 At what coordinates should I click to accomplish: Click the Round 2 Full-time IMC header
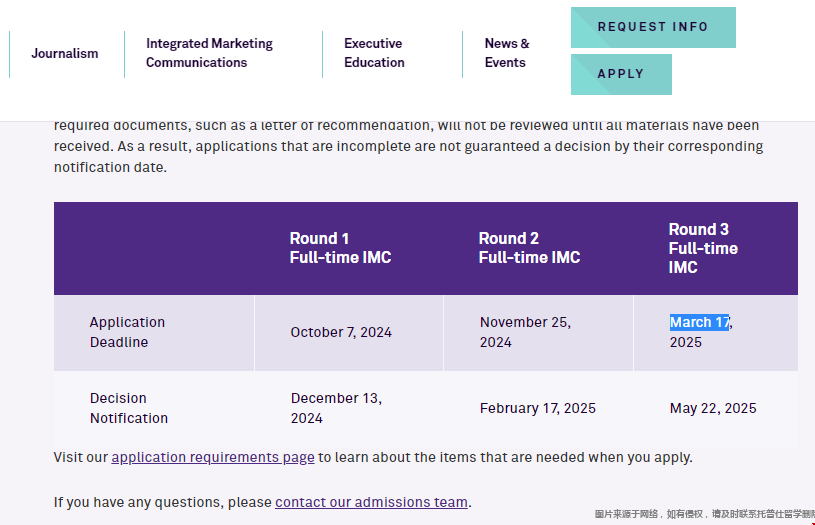pos(529,248)
